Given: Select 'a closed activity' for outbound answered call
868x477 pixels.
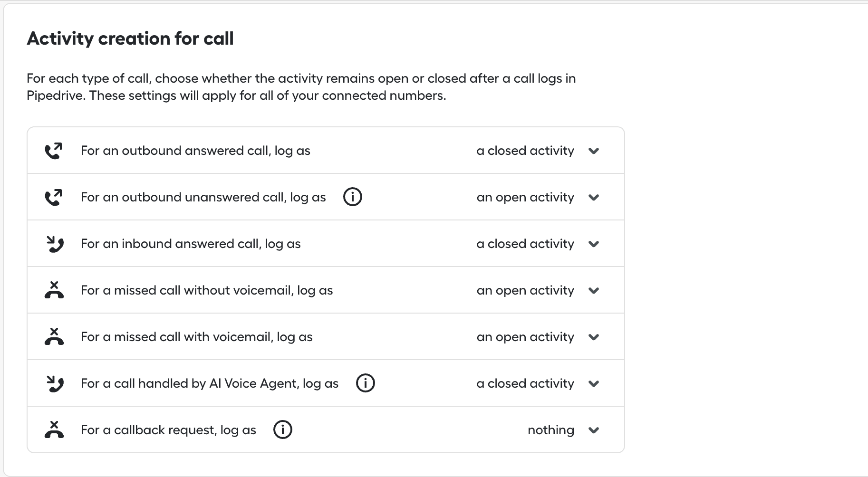Looking at the screenshot, I should tap(525, 151).
